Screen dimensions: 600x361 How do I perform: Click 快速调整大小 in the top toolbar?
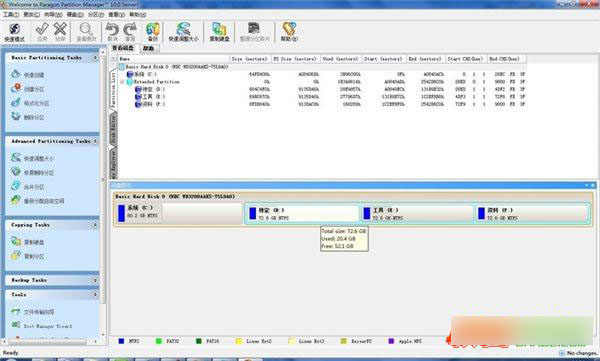(x=183, y=32)
